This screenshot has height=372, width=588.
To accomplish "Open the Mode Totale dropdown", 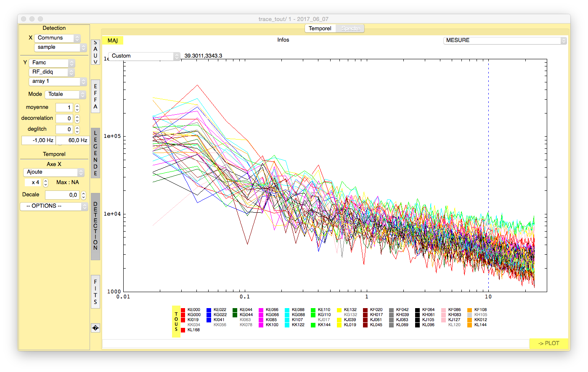I will [65, 94].
